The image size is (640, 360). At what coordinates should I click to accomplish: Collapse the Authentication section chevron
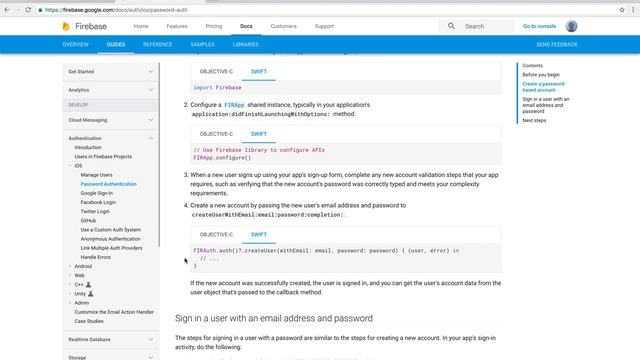click(x=151, y=138)
